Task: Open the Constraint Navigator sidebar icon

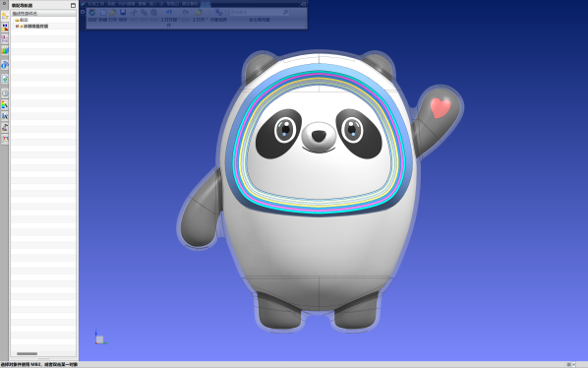Action: click(x=5, y=28)
